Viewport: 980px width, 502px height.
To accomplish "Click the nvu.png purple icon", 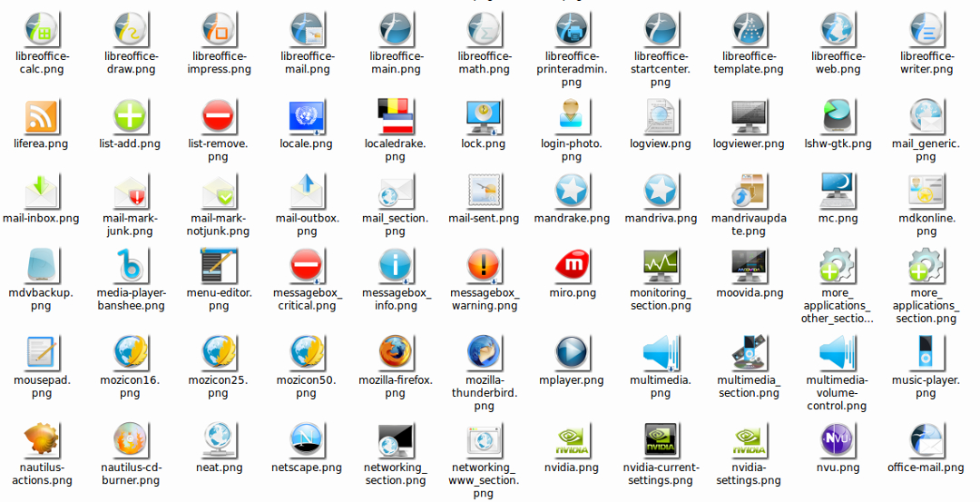I will [838, 439].
